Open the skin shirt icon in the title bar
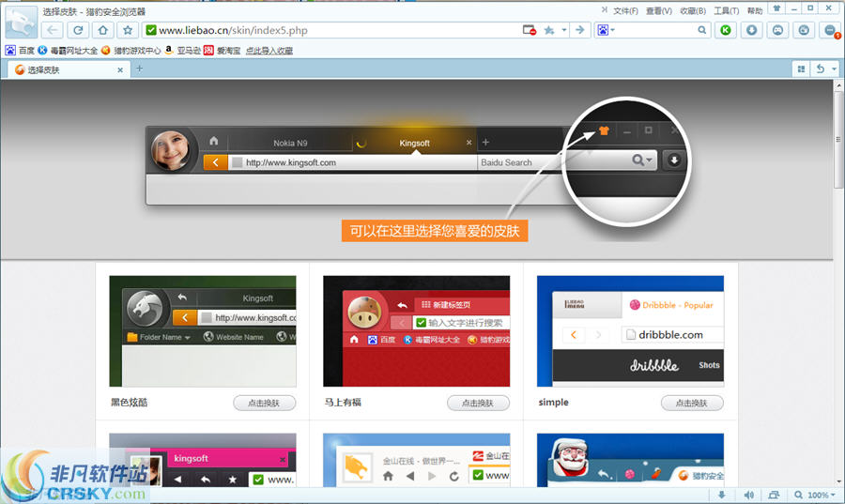 click(776, 8)
